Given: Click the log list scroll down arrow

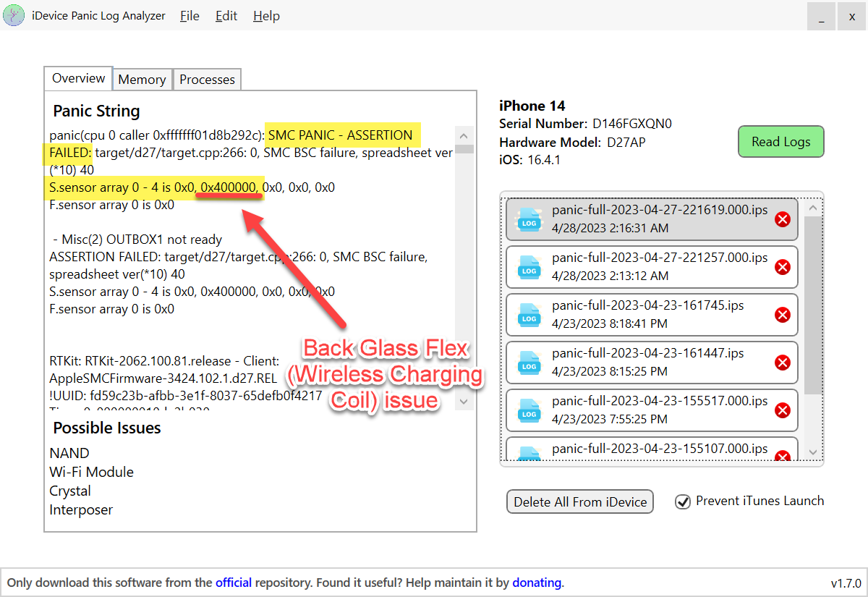Looking at the screenshot, I should (x=812, y=452).
